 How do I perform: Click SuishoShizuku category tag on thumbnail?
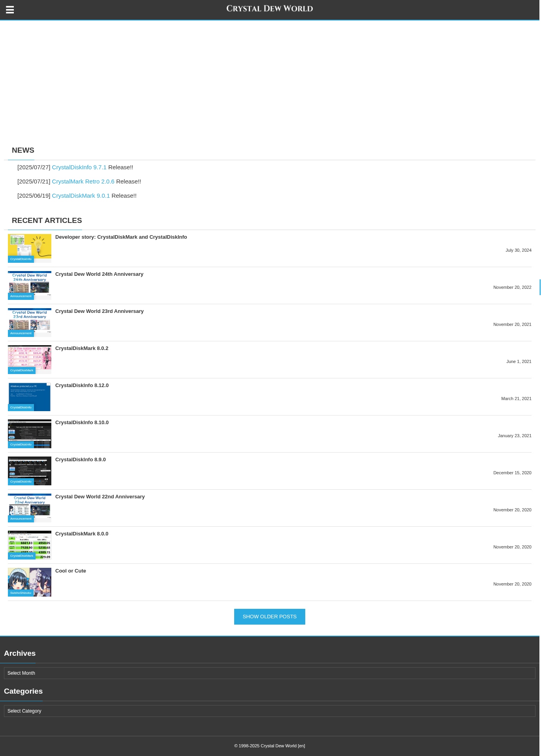tap(21, 593)
